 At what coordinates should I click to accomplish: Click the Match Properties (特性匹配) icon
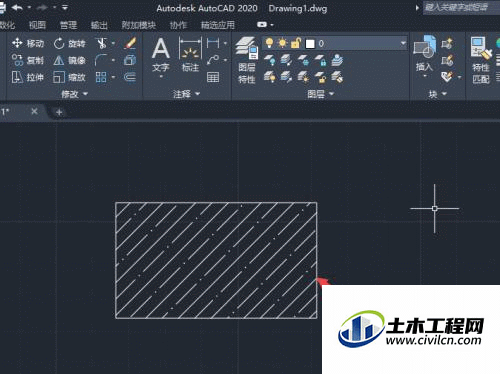click(x=481, y=60)
